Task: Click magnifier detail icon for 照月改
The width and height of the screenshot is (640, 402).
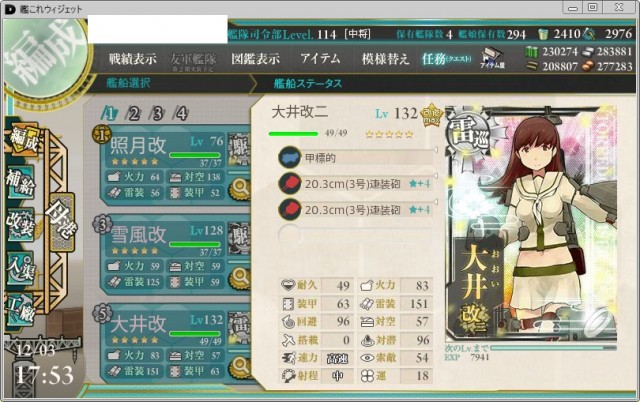Action: pos(240,189)
